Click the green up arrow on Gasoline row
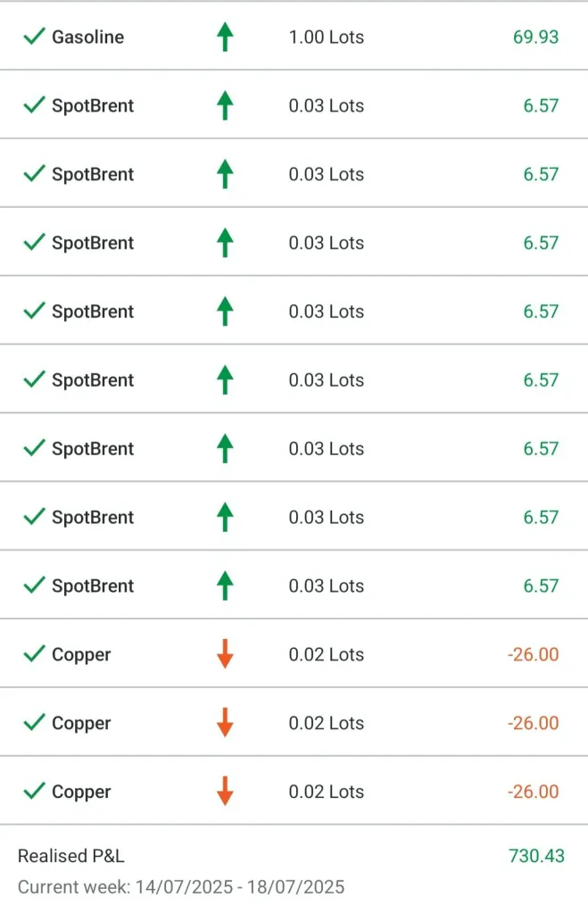 coord(225,37)
